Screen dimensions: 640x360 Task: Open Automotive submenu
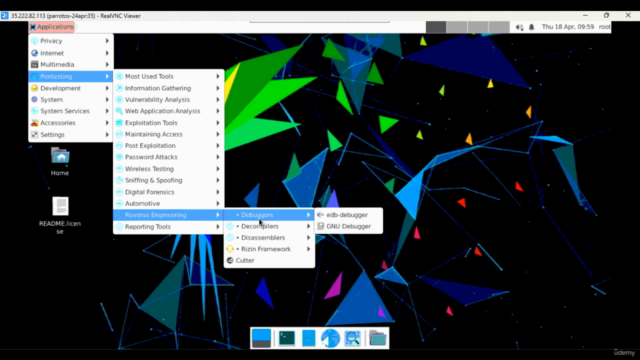(x=169, y=204)
